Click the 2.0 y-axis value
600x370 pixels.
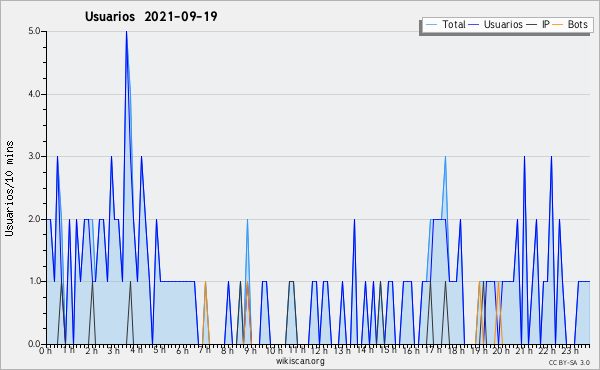click(x=34, y=219)
